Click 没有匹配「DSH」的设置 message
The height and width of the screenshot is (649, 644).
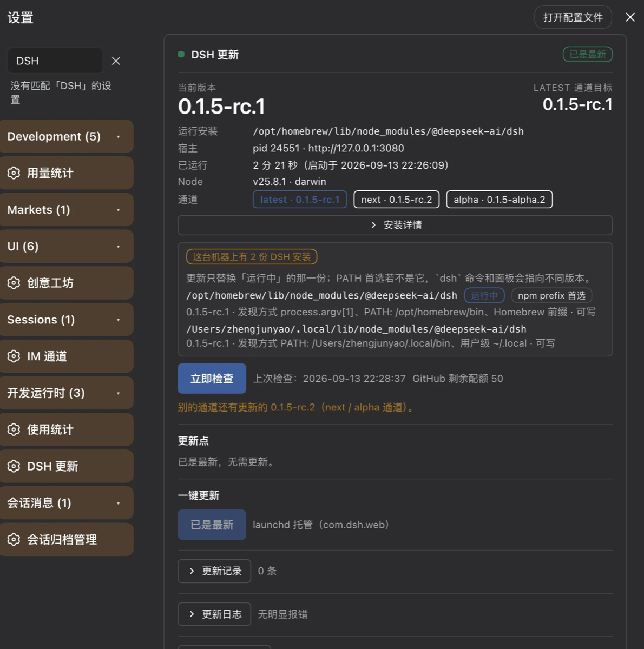point(61,92)
